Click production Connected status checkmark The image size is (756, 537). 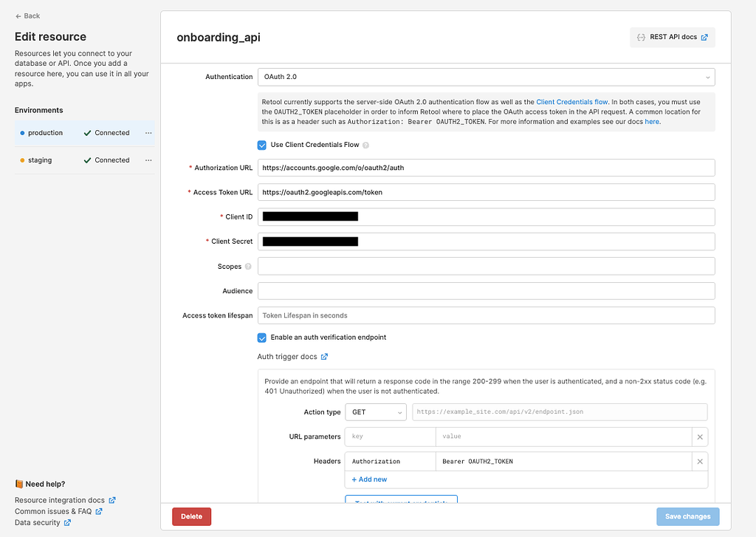(x=87, y=133)
